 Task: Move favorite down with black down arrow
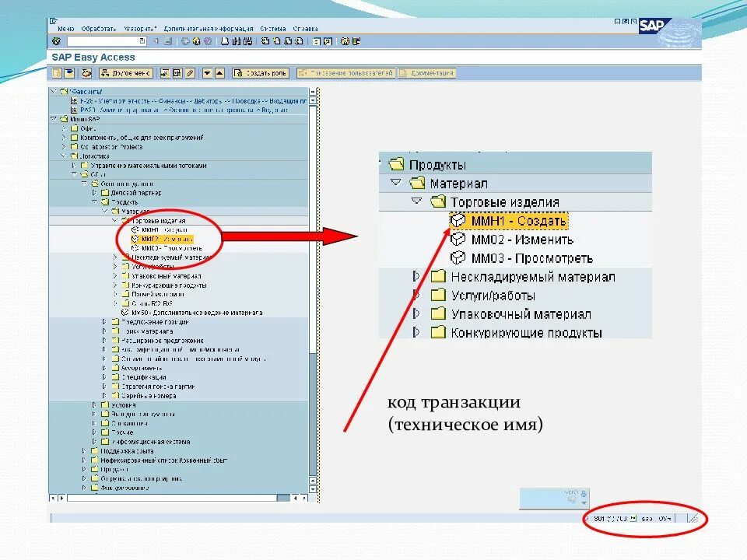207,73
